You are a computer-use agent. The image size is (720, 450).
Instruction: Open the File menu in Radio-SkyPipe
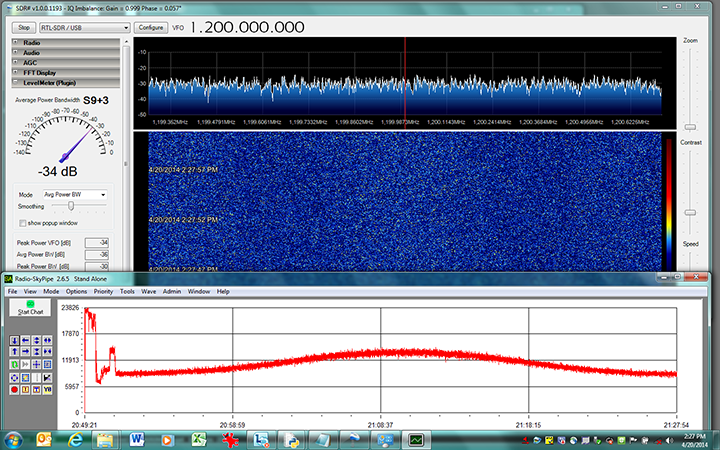tap(12, 292)
